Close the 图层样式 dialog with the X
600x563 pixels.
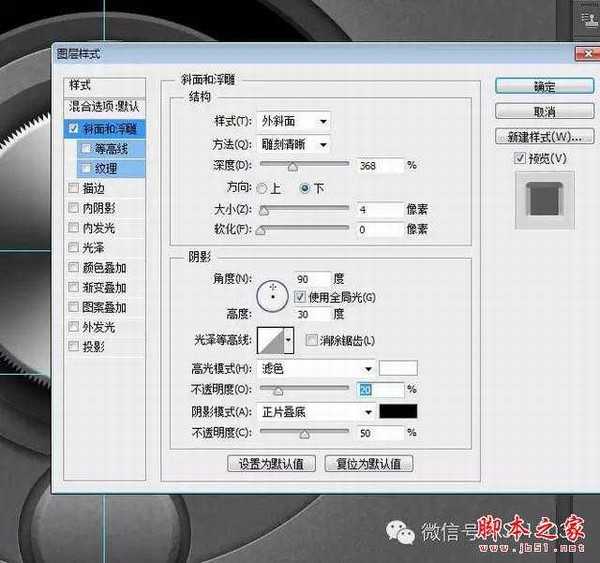tap(588, 53)
